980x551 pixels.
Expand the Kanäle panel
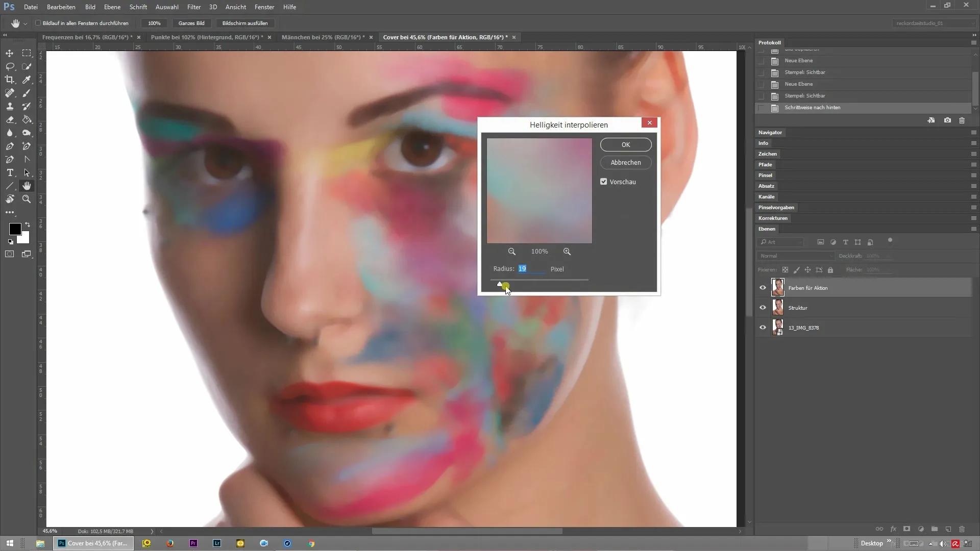766,197
